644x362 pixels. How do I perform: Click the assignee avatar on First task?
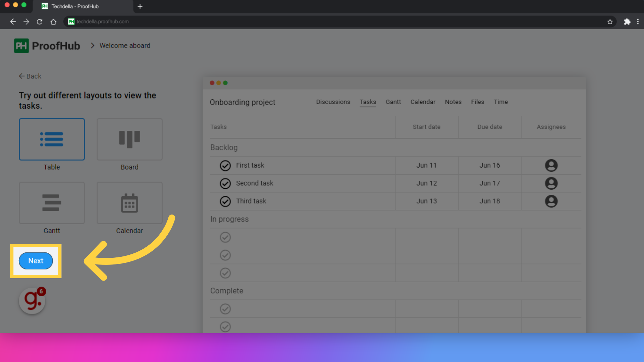point(551,165)
